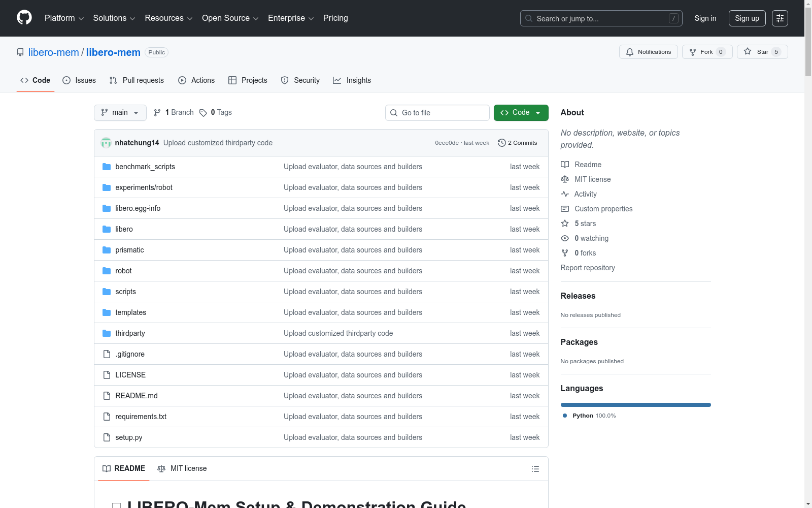Click the Sign in link
The height and width of the screenshot is (508, 812).
point(705,18)
